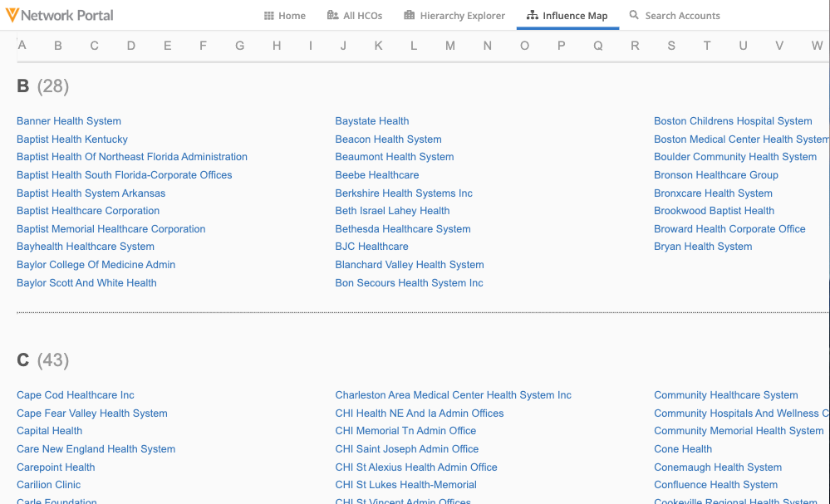This screenshot has height=504, width=830.
Task: Click the Influence Map sitemap icon
Action: 533,16
